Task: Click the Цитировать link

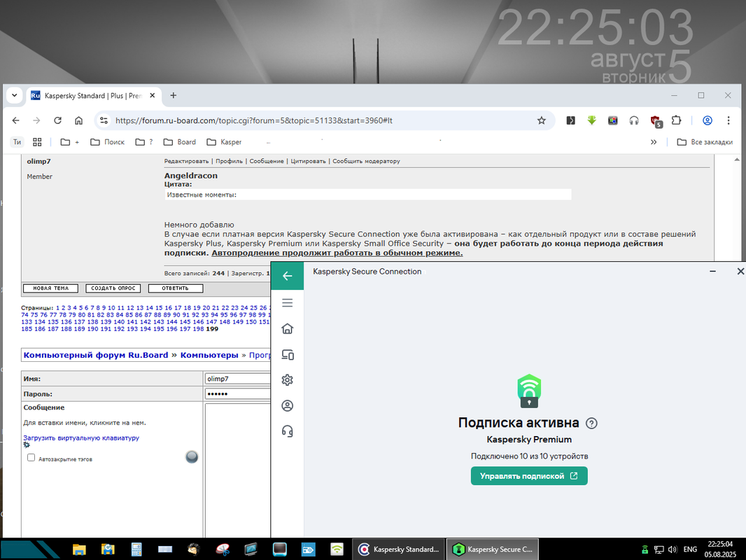Action: 309,161
